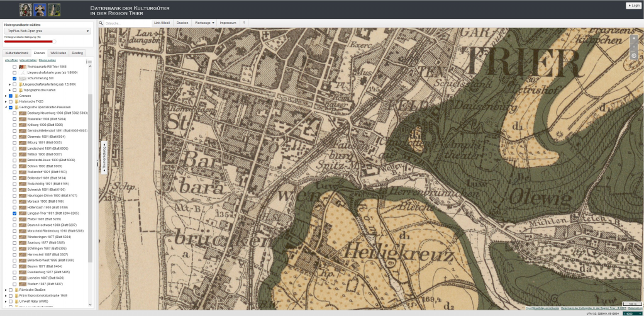Viewport: 644px width, 316px height.
Task: Click the first header logo thumbnail
Action: (x=25, y=9)
